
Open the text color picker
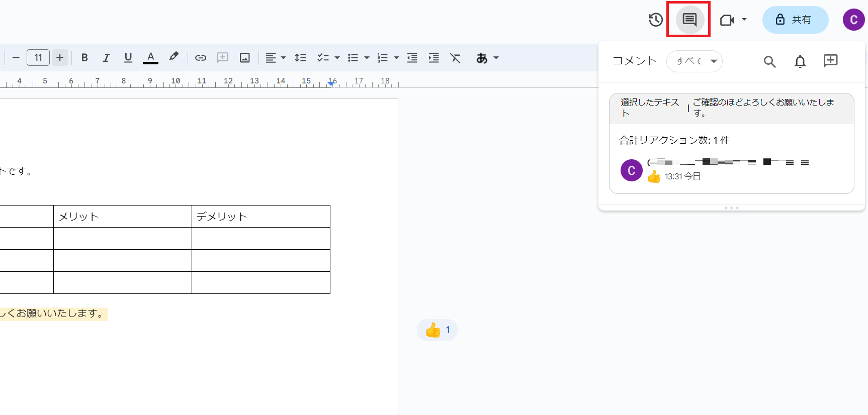[150, 58]
